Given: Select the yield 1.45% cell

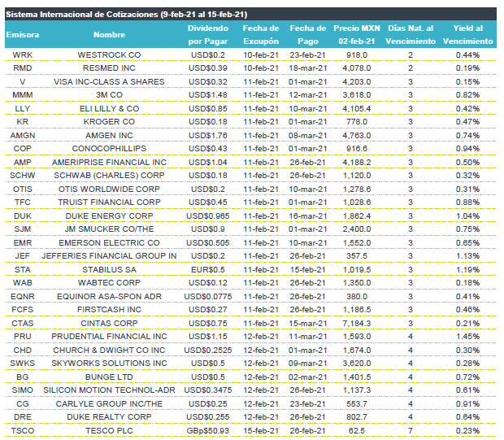Looking at the screenshot, I should (x=467, y=337).
